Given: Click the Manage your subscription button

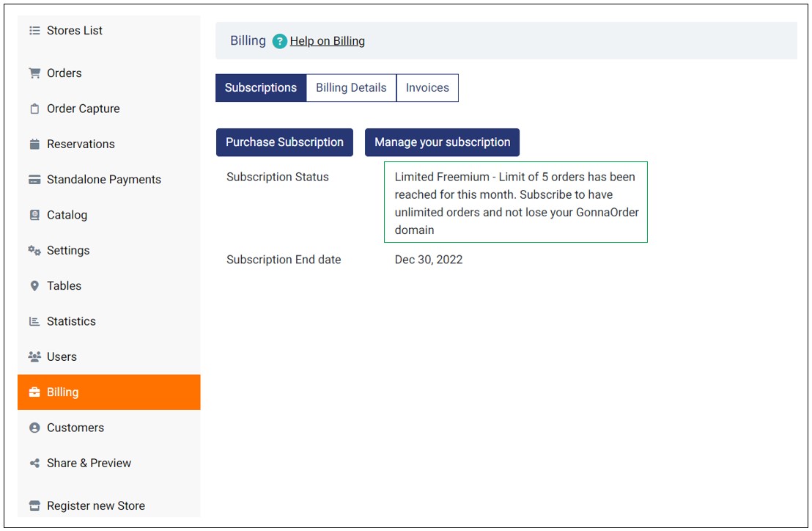Looking at the screenshot, I should pos(442,142).
